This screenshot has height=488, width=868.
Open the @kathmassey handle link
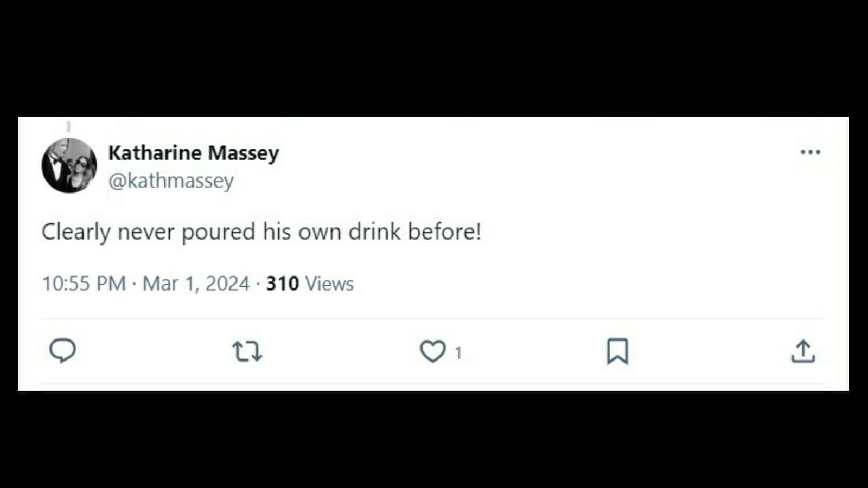coord(171,181)
